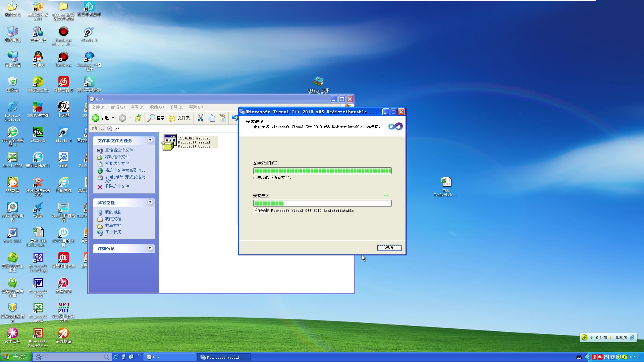Click the taskbar clock showing 18:28
The image size is (644, 362).
click(634, 357)
